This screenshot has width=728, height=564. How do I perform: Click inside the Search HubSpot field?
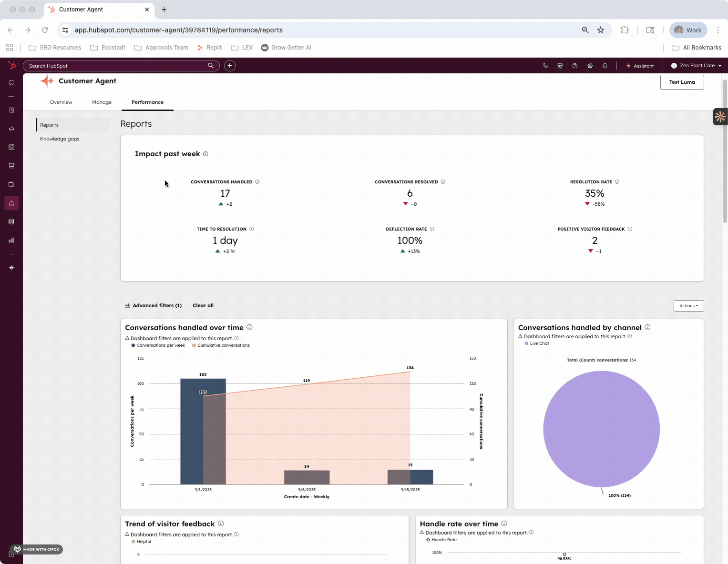click(119, 65)
